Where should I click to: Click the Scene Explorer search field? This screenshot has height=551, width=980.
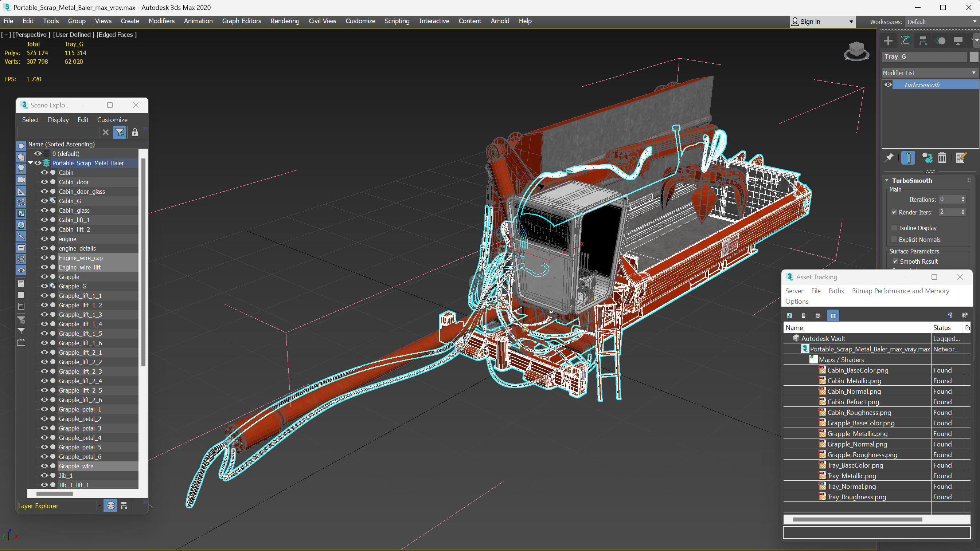point(59,132)
